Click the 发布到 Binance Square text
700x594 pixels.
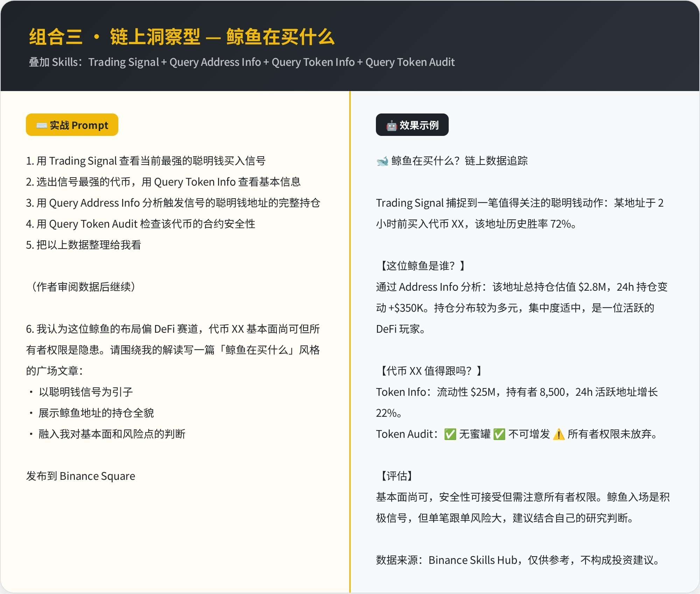click(80, 476)
